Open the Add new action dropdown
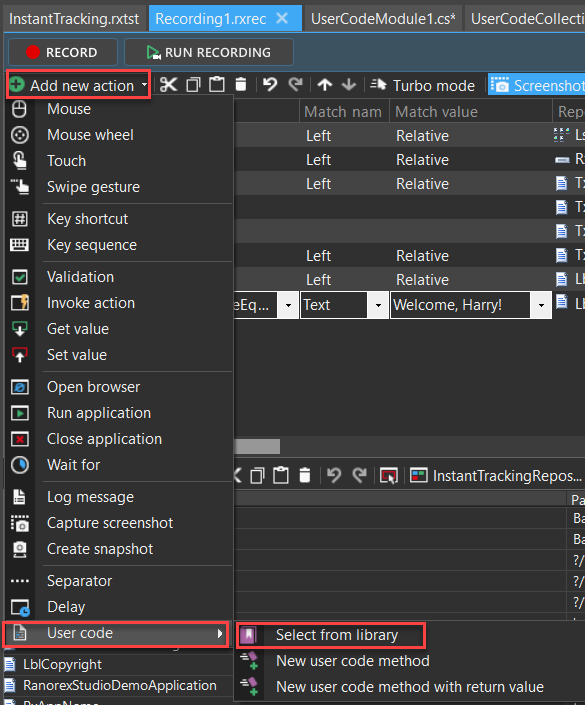Screen dimensions: 585x712 (79, 85)
